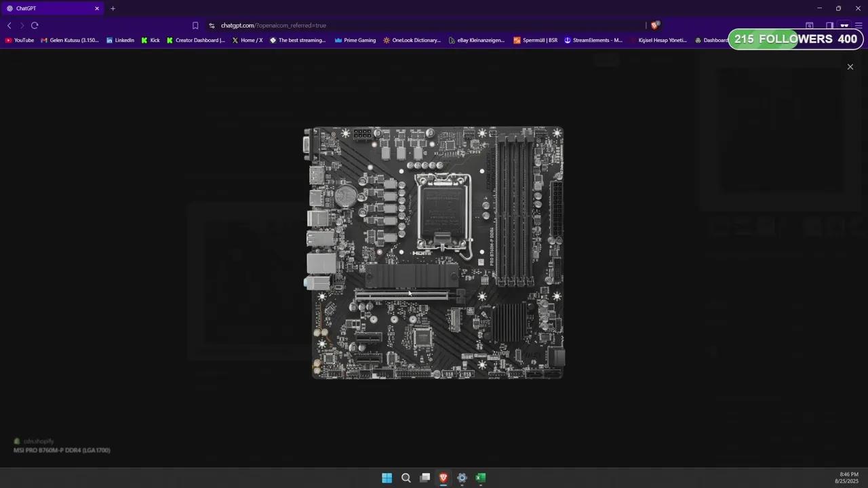This screenshot has width=868, height=488.
Task: Open the taskbar clock and date
Action: (x=848, y=478)
